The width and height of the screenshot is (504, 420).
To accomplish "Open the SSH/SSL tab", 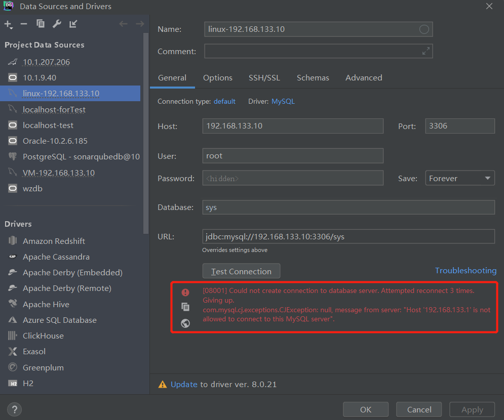I will coord(264,78).
